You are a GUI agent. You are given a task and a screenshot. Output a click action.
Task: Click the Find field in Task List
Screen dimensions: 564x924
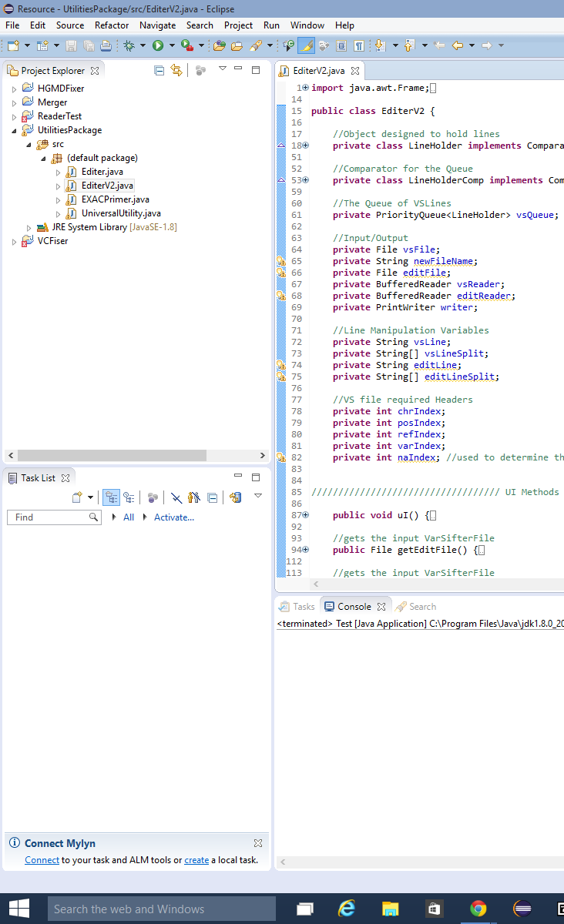coord(54,517)
